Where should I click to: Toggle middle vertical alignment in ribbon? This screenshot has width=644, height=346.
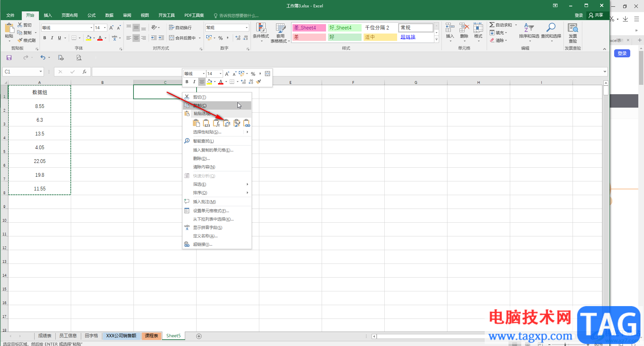[x=136, y=27]
